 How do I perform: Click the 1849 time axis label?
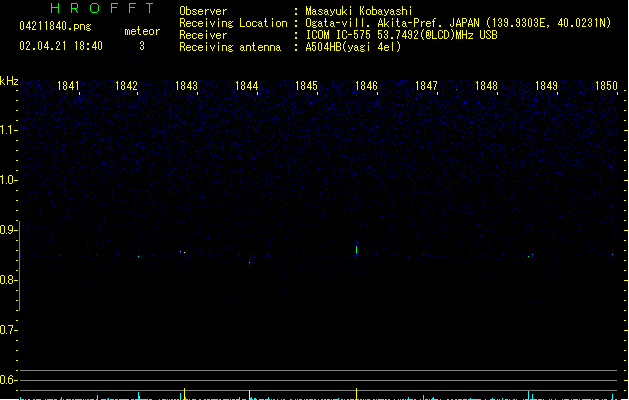pyautogui.click(x=546, y=86)
